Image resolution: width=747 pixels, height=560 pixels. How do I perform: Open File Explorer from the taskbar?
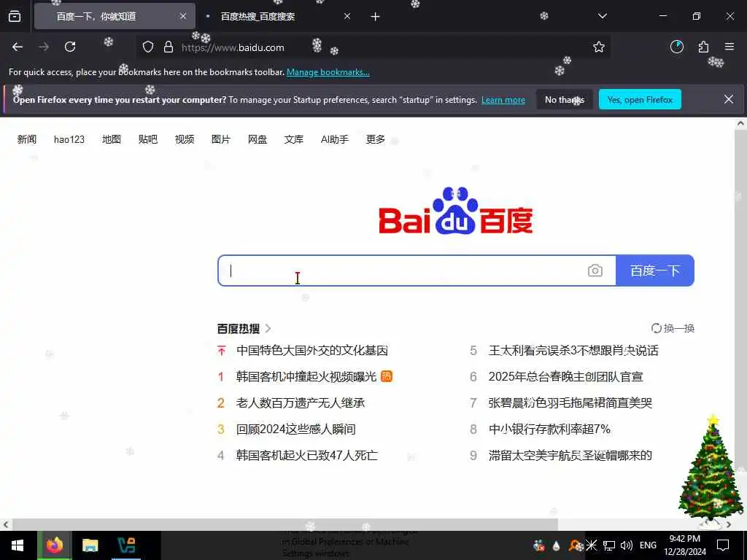coord(90,545)
